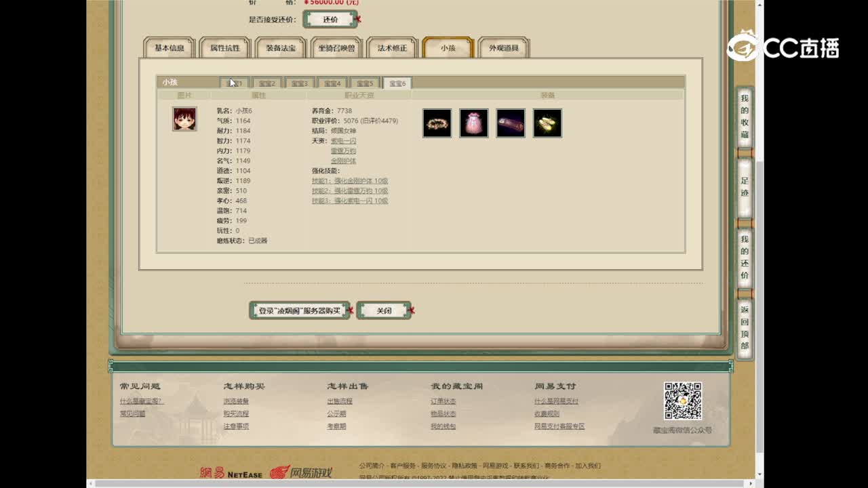
Task: Click the 关闭 close button
Action: tap(384, 310)
